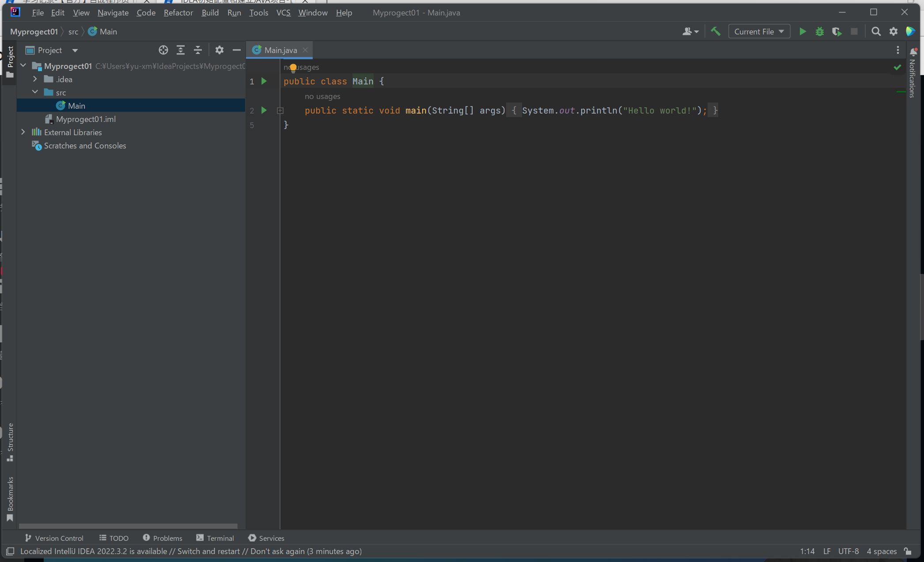
Task: Select the Main.java editor tab
Action: (x=280, y=50)
